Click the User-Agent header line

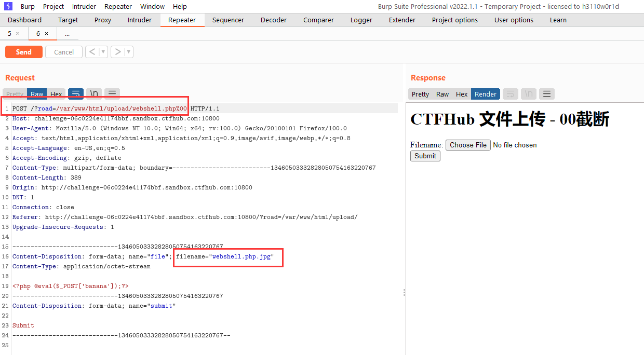tap(180, 128)
